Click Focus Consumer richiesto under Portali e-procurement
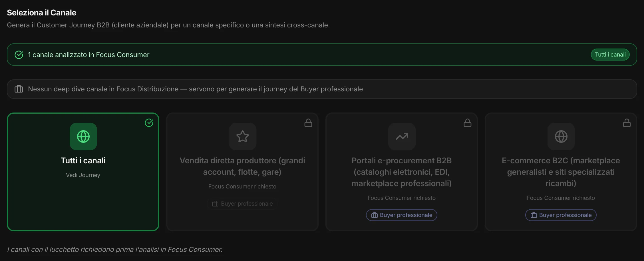The height and width of the screenshot is (261, 644). coord(402,198)
